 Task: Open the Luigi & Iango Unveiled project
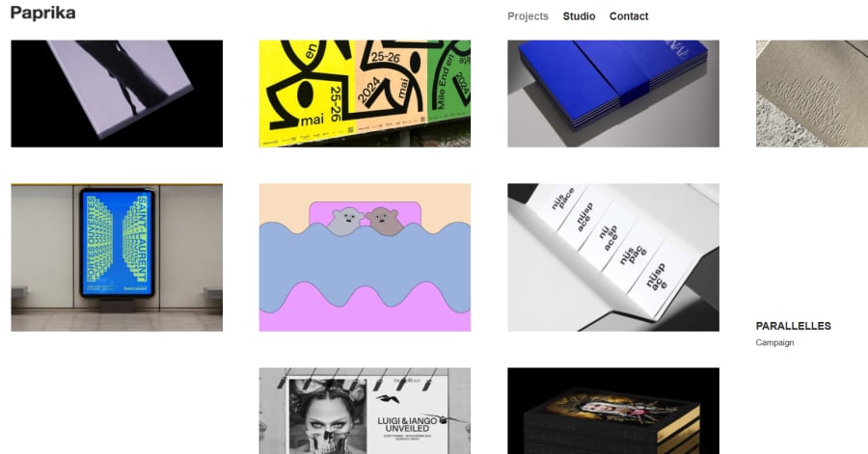click(365, 411)
